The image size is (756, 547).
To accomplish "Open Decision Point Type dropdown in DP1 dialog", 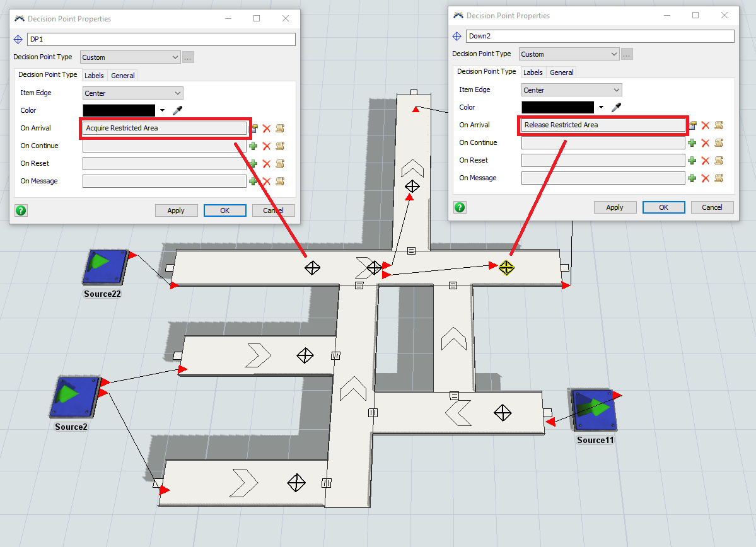I will coord(131,57).
